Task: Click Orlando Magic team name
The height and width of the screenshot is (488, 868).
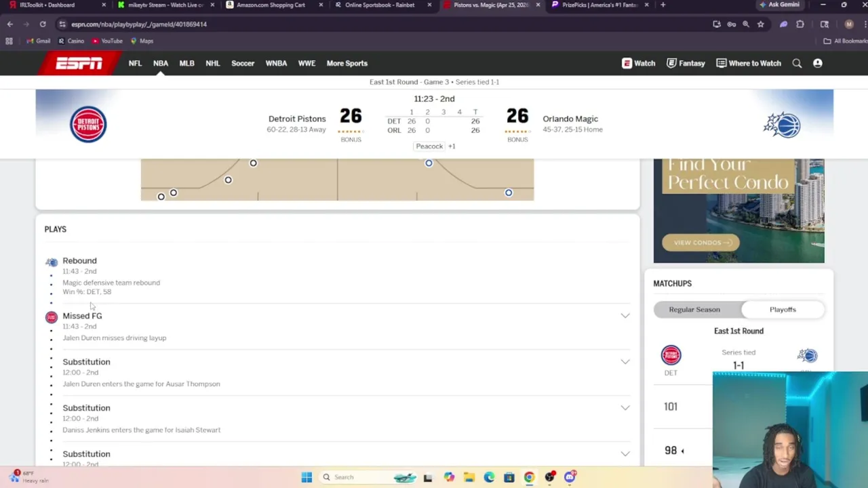Action: [x=570, y=119]
